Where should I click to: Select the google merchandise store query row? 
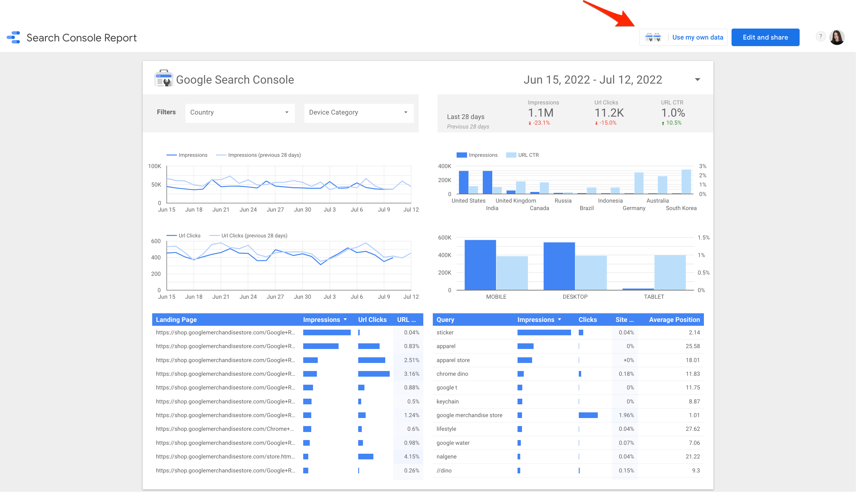tap(568, 415)
